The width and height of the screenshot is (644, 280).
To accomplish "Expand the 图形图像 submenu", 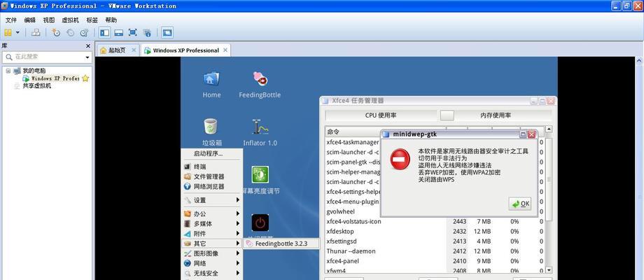I will click(212, 253).
